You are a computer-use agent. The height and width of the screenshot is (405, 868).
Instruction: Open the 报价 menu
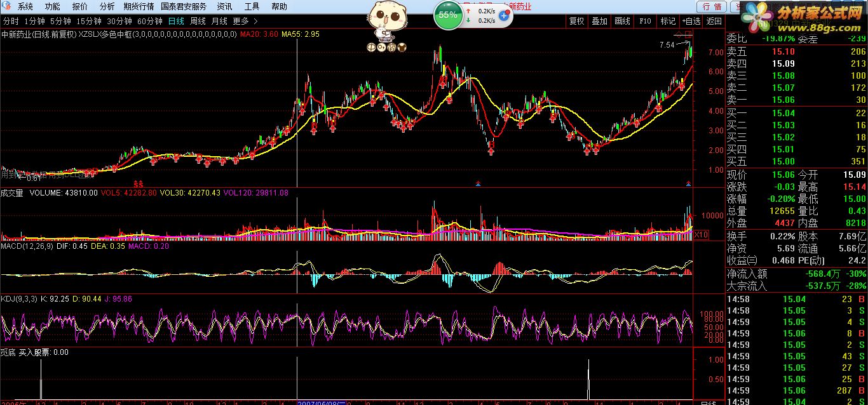(x=80, y=6)
